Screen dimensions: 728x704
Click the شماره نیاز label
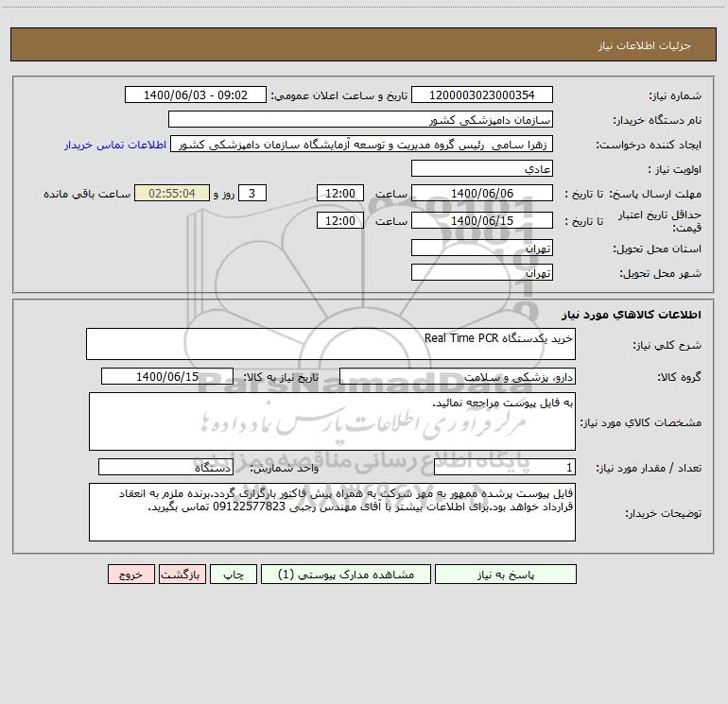coord(675,96)
